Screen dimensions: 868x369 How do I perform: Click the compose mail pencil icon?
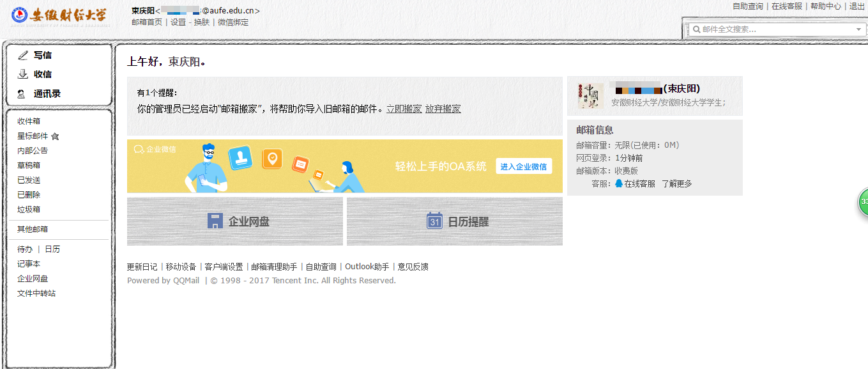click(23, 56)
